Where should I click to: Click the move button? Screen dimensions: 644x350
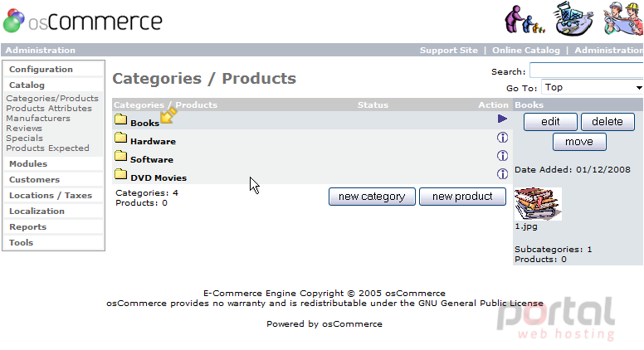tap(579, 142)
